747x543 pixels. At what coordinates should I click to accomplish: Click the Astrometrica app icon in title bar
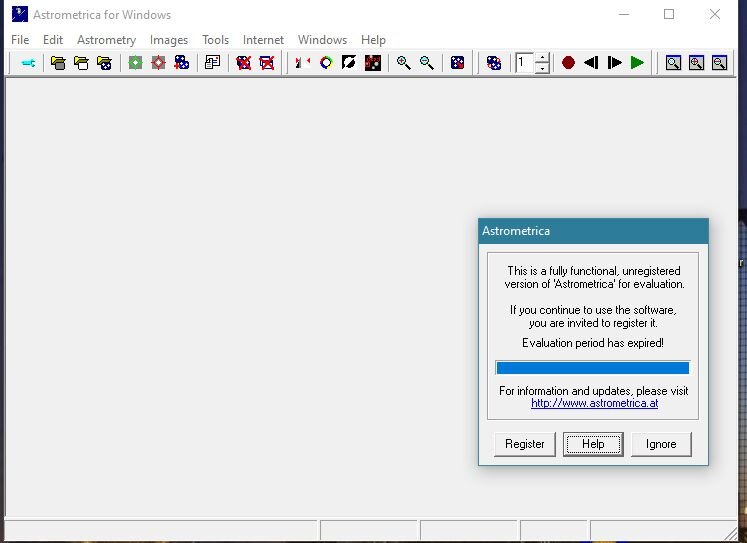point(20,14)
